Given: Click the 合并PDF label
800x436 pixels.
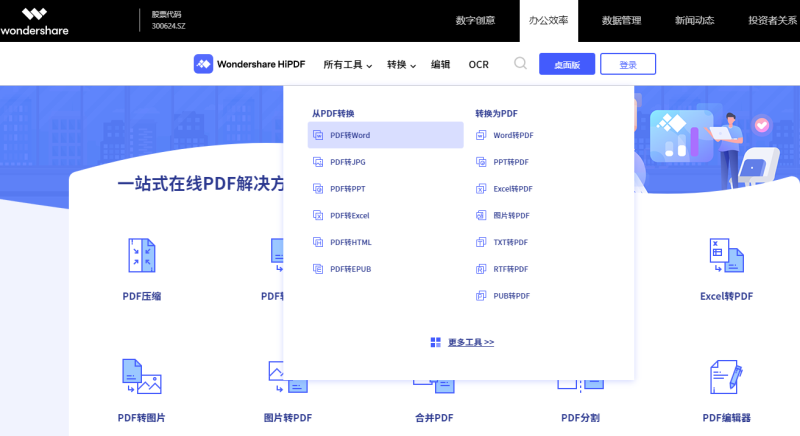Looking at the screenshot, I should [434, 418].
